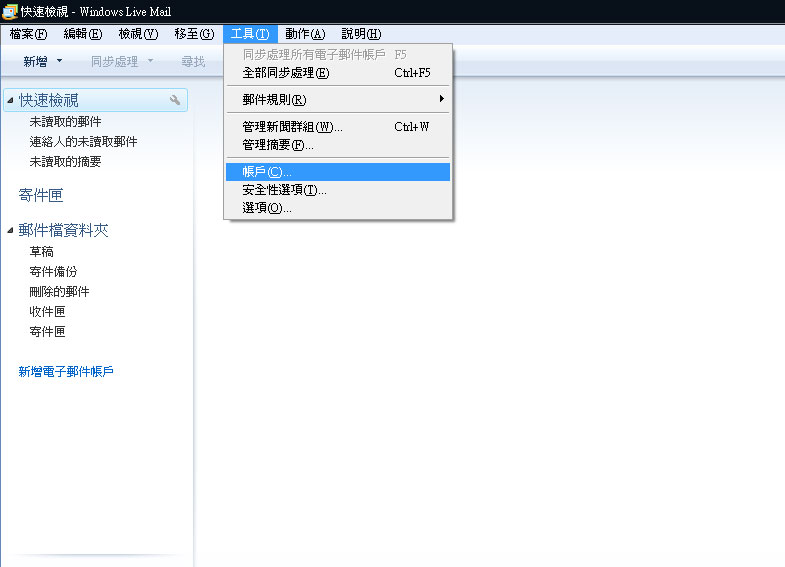This screenshot has height=567, width=785.
Task: Select 未讀取的郵件 in the sidebar
Action: pos(66,122)
